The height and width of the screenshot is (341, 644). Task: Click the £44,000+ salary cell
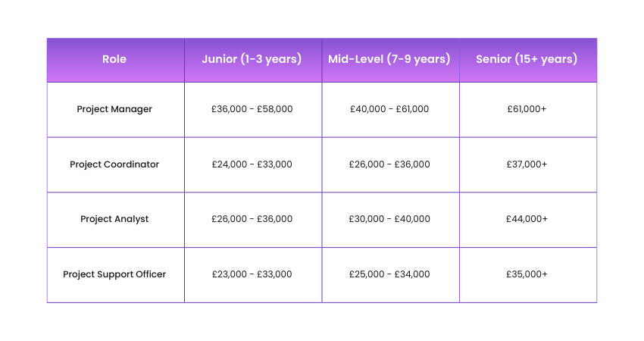[x=527, y=219]
